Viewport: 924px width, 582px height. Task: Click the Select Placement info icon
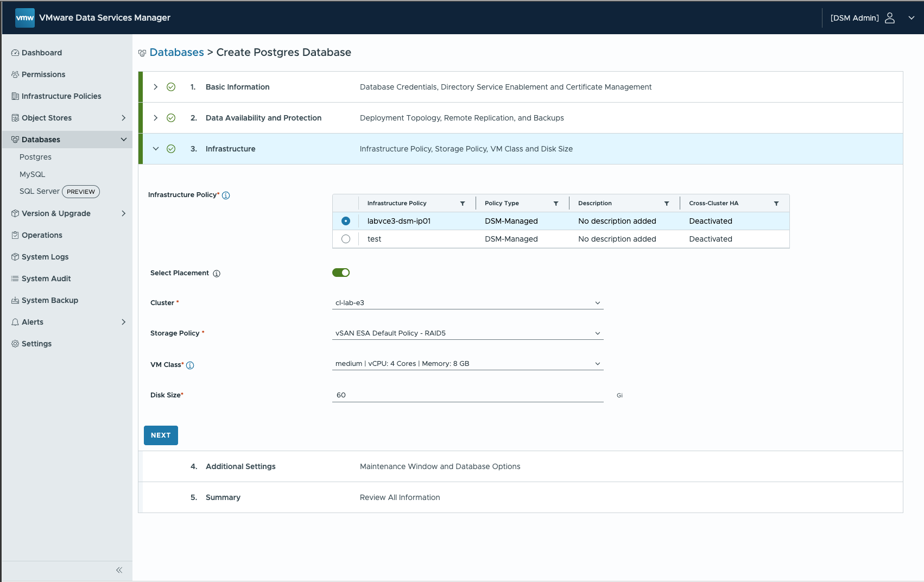coord(217,274)
